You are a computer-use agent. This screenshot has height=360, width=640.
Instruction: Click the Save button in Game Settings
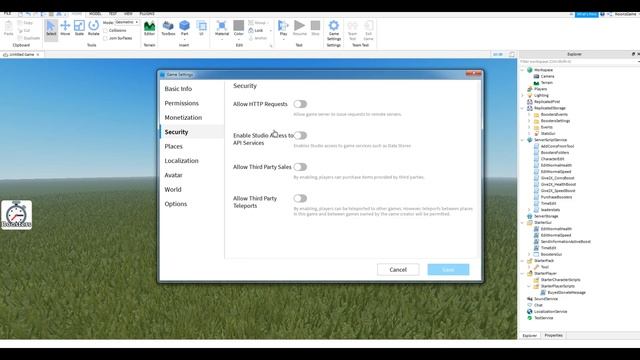tap(448, 270)
